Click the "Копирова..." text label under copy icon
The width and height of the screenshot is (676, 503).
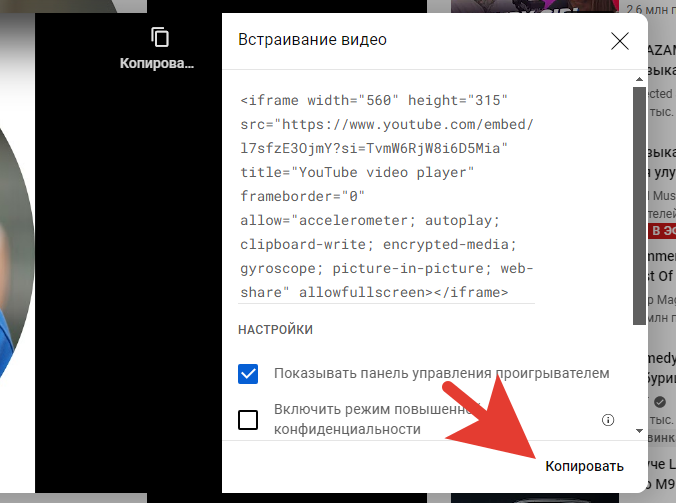coord(156,63)
